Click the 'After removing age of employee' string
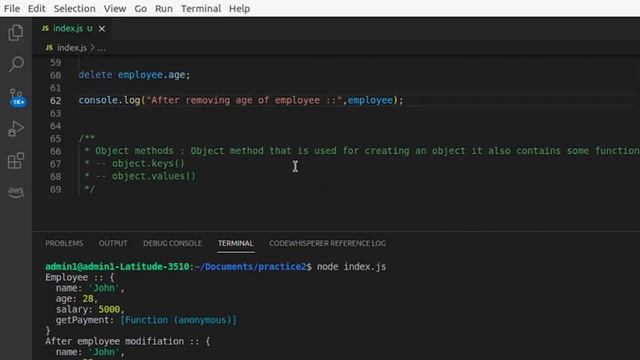The image size is (640, 360). coord(244,100)
